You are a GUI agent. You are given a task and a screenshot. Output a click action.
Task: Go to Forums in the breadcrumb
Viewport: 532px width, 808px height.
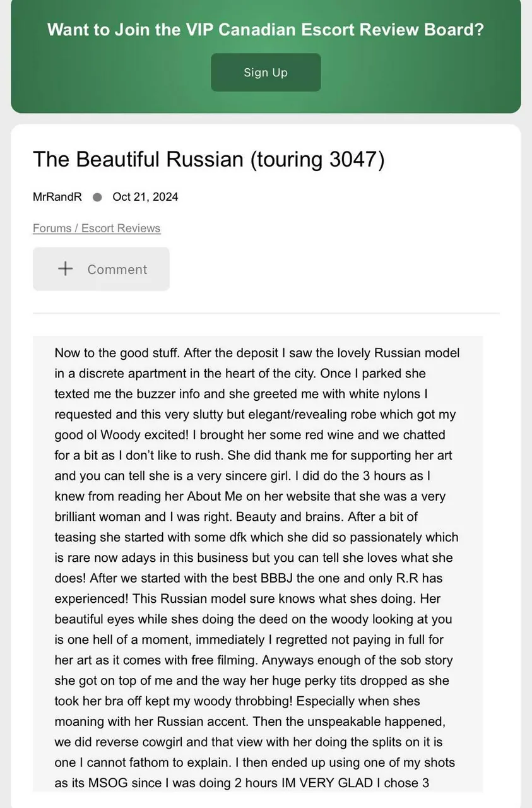(x=53, y=229)
